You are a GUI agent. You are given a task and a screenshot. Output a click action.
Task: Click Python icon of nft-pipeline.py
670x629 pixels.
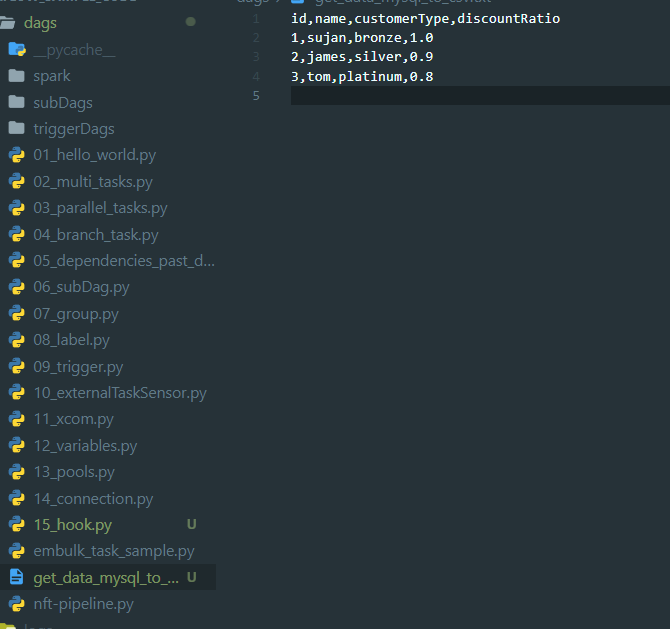(17, 604)
